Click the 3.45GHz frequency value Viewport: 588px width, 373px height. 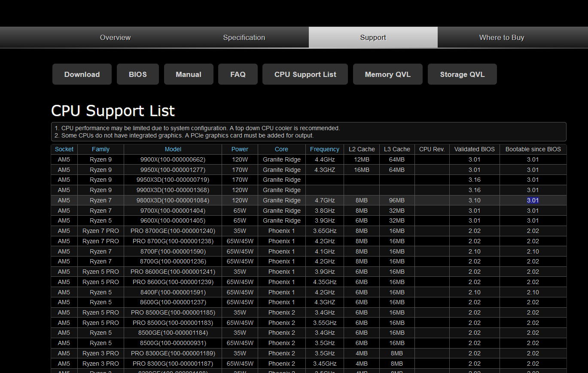coord(325,364)
